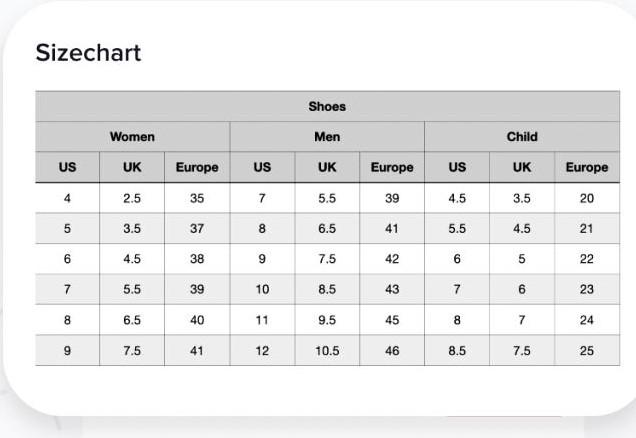Viewport: 636px width, 438px height.
Task: Click the Men column group header
Action: click(327, 136)
